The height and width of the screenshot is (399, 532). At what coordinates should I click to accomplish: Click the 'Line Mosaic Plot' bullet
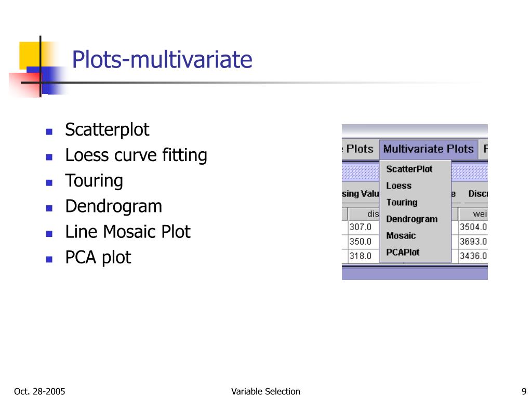128,232
